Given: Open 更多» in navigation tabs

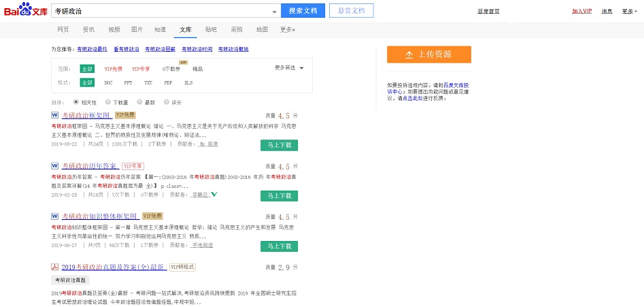Looking at the screenshot, I should [x=288, y=29].
